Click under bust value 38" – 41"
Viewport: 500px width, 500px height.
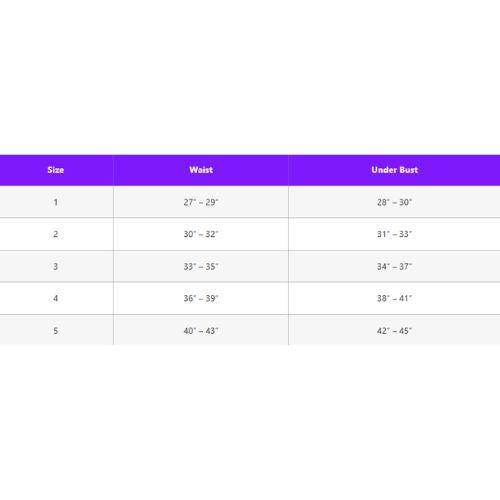point(394,298)
